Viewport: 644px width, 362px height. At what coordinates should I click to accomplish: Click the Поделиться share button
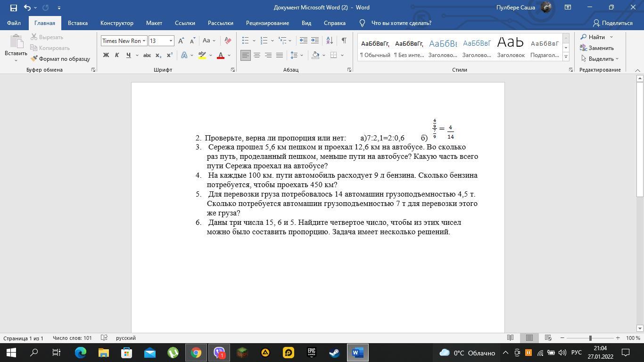pos(612,23)
